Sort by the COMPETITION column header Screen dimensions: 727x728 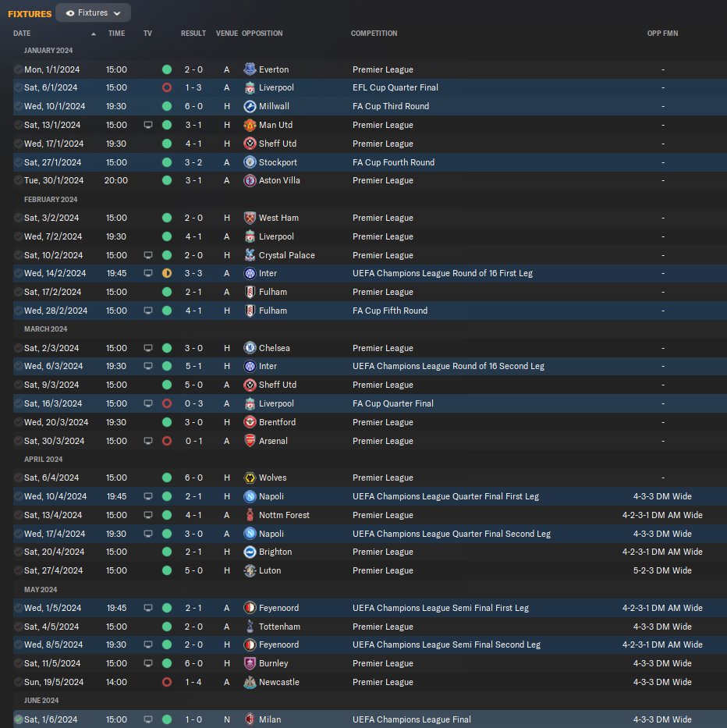click(x=374, y=34)
